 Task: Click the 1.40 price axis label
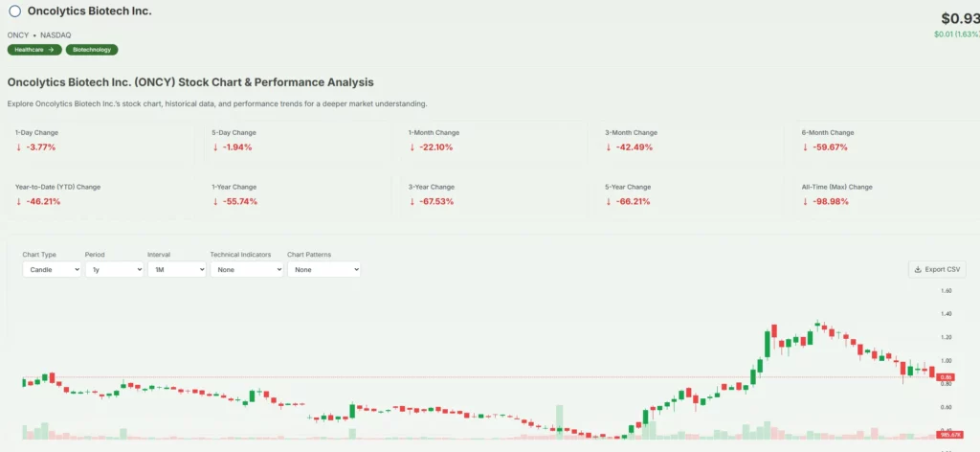pyautogui.click(x=946, y=314)
